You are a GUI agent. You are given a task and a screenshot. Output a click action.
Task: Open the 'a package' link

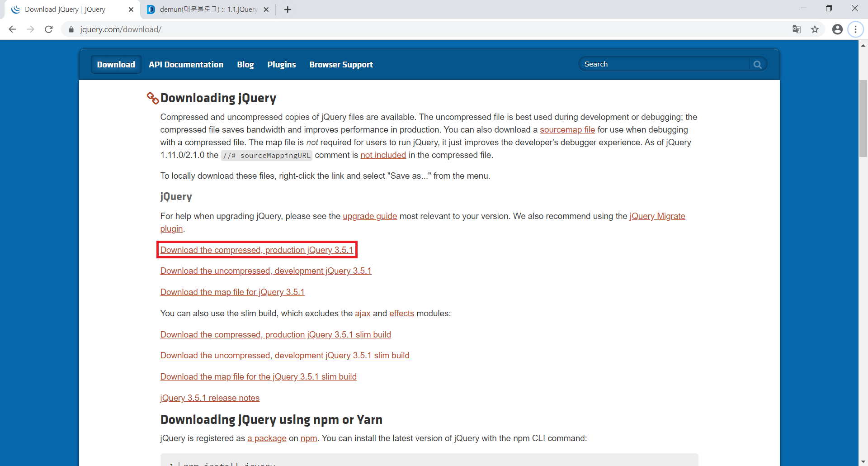click(x=267, y=438)
